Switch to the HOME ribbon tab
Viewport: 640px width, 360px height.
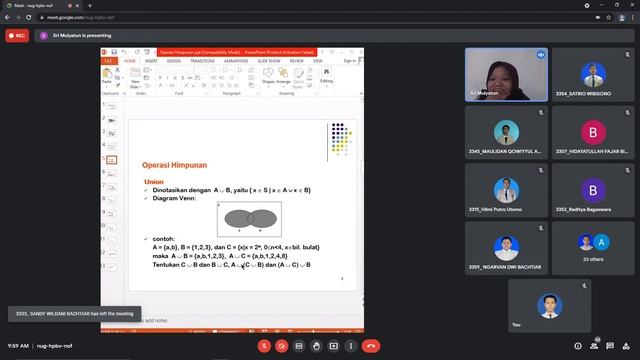pyautogui.click(x=130, y=61)
